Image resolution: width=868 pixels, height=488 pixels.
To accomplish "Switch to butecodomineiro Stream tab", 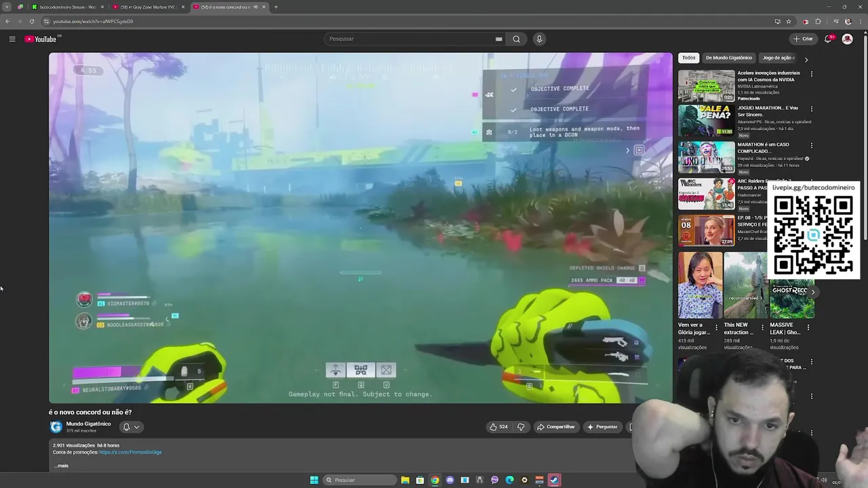I will 67,7.
